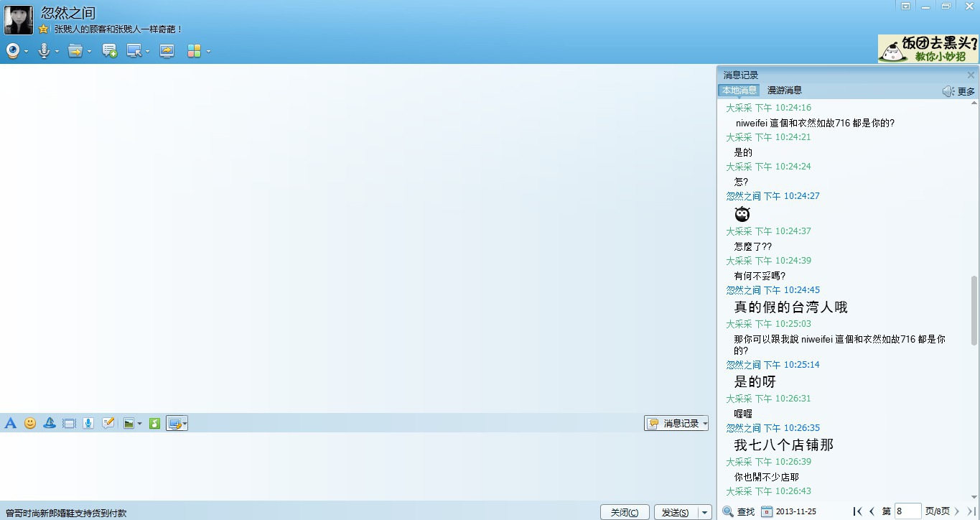The height and width of the screenshot is (520, 980).
Task: Click the speaker icon in message history
Action: (948, 91)
